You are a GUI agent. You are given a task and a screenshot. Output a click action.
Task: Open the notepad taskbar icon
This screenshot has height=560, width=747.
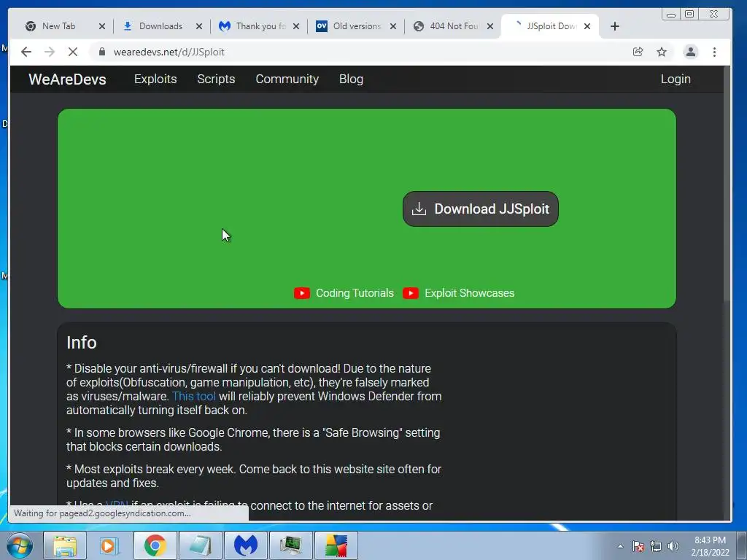click(200, 545)
